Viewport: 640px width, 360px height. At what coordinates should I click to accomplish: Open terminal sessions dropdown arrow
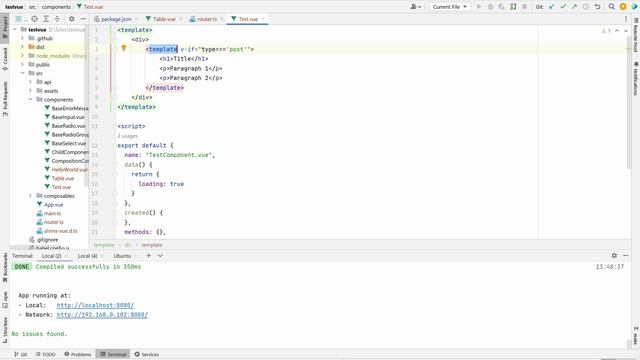coord(160,256)
